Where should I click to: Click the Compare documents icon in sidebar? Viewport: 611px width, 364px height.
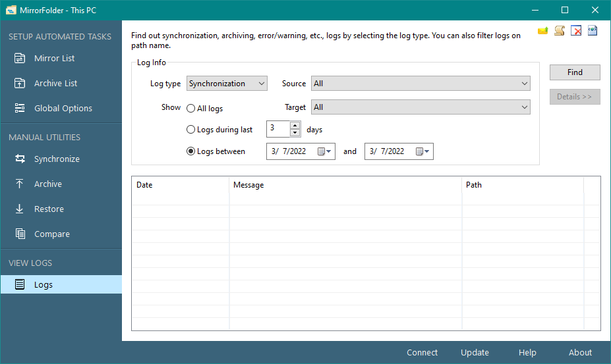(x=20, y=234)
